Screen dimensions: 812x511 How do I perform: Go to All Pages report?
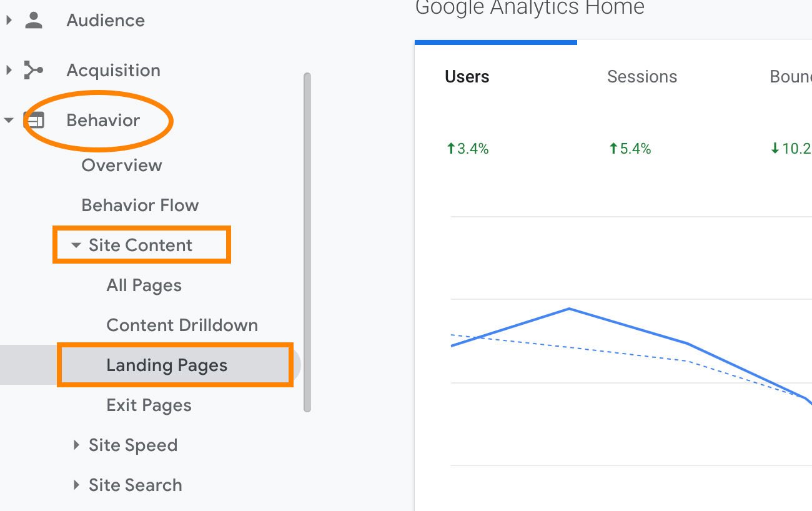click(x=144, y=285)
